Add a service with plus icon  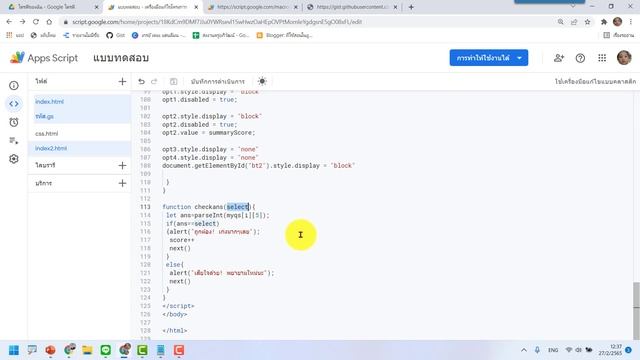[x=122, y=183]
